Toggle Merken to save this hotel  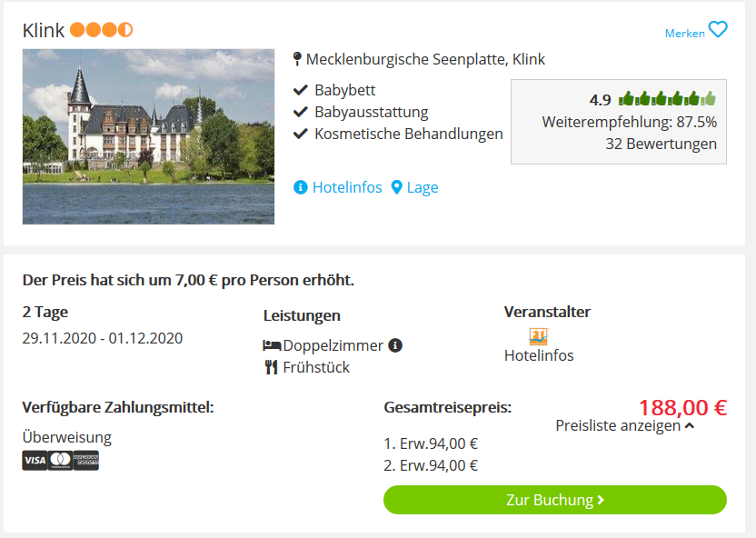pyautogui.click(x=684, y=34)
